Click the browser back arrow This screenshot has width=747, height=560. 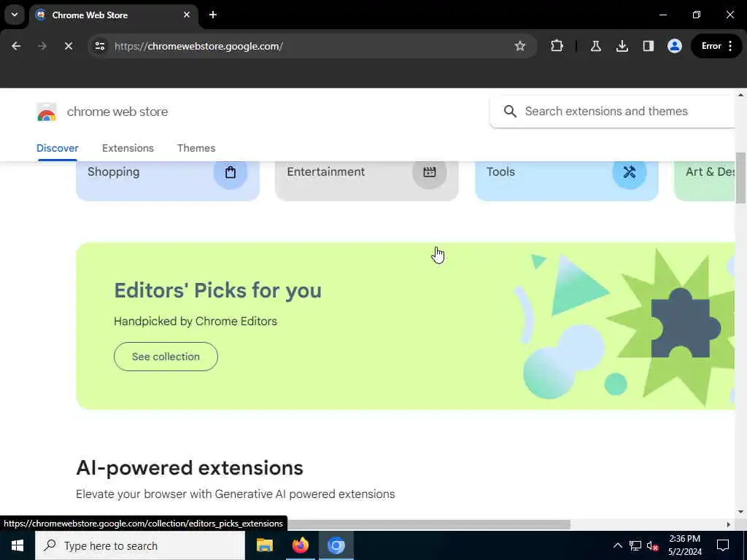point(16,46)
